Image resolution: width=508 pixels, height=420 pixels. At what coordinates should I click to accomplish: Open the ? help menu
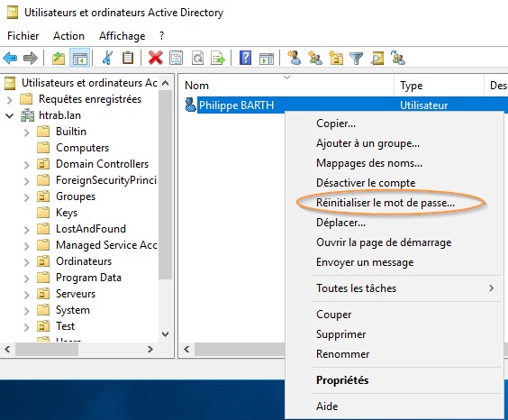point(161,36)
